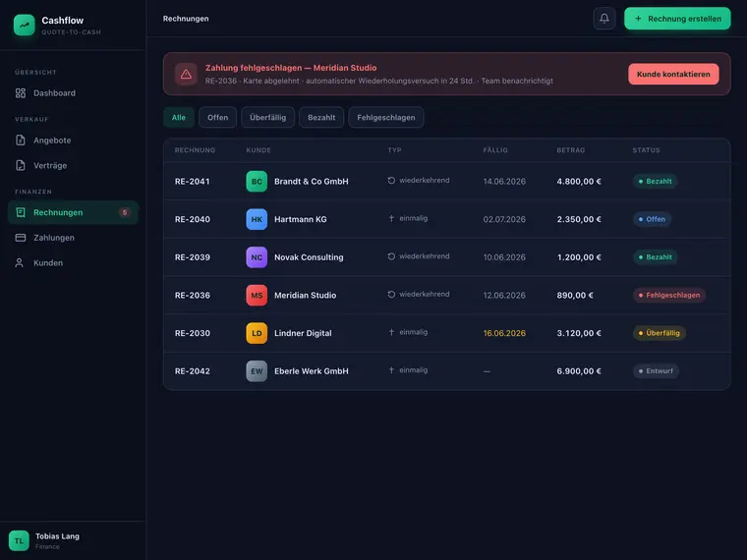Click the recurring icon in row RE-2039
Viewport: 747px width, 560px height.
point(391,256)
